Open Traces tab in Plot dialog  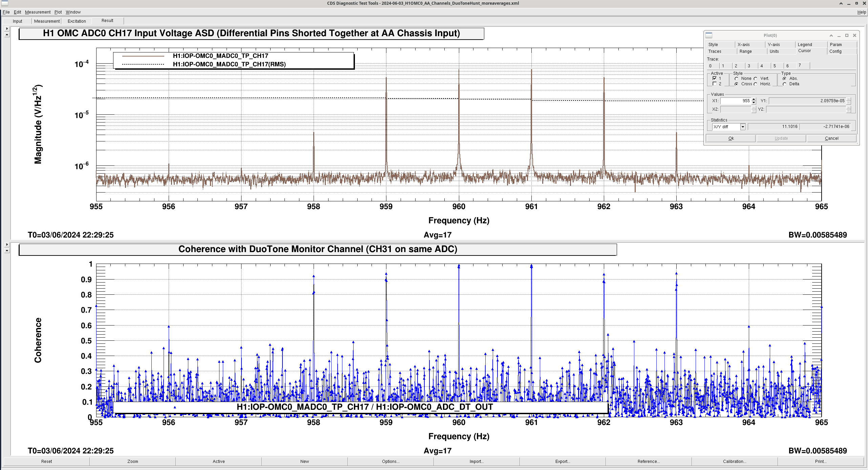click(721, 51)
